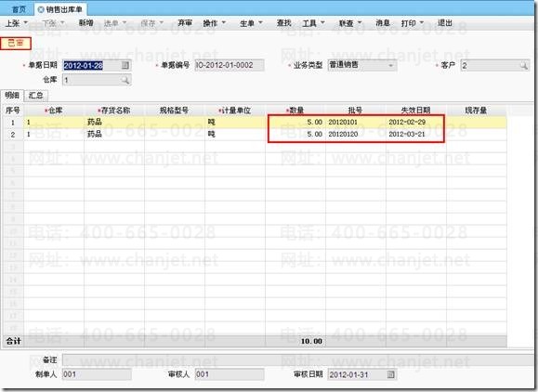Expand the 业务类型 dropdown
Screen dimensions: 538x392
tap(391, 65)
